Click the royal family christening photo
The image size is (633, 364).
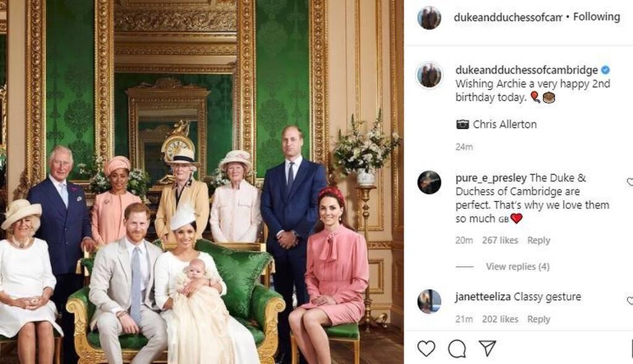click(x=202, y=182)
